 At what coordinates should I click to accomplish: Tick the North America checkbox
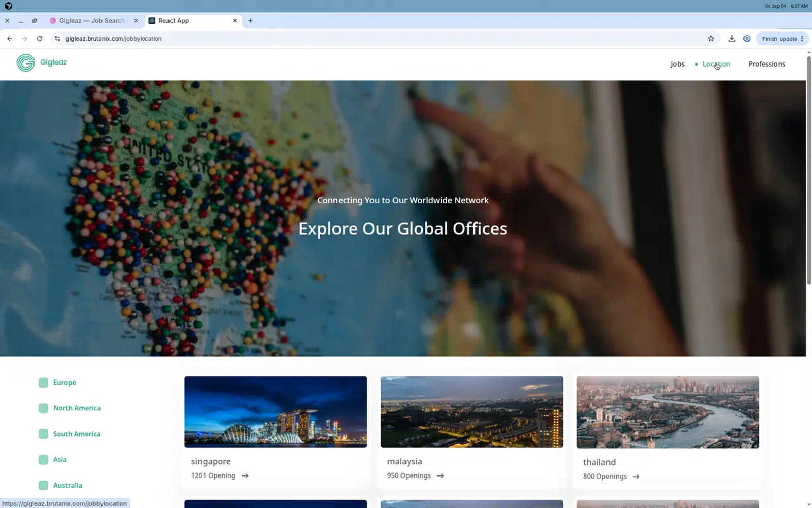[43, 408]
